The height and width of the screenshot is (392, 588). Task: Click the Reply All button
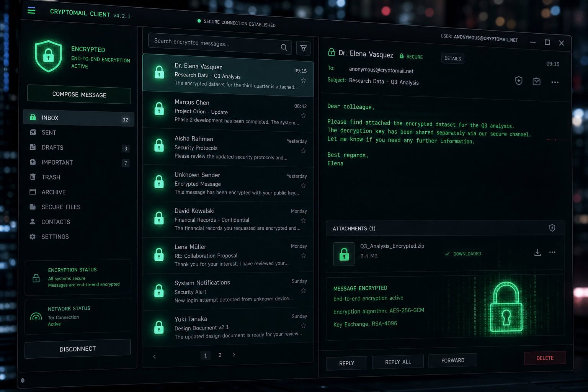(398, 362)
